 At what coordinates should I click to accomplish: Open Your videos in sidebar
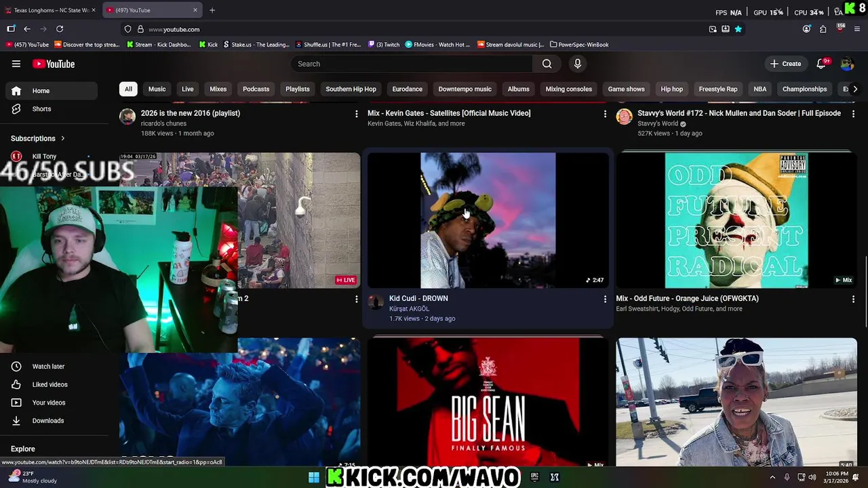(x=52, y=403)
